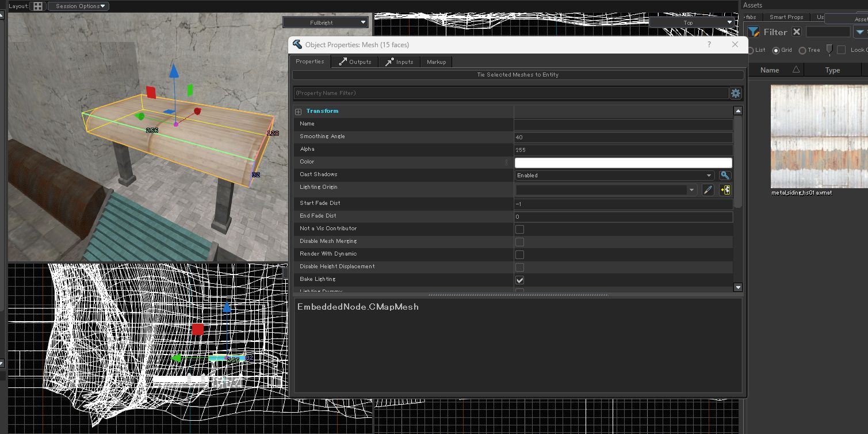Screen dimensions: 868x434
Task: Open the Session Options menu button
Action: click(78, 6)
